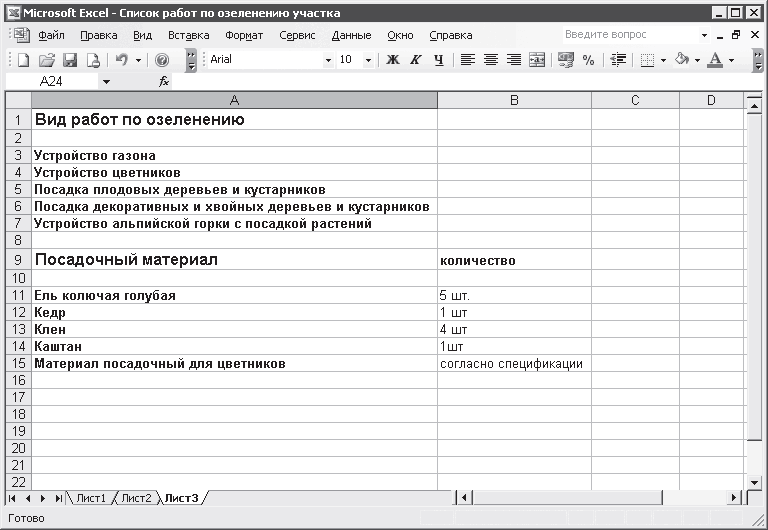
Task: Select column C header
Action: (x=635, y=100)
